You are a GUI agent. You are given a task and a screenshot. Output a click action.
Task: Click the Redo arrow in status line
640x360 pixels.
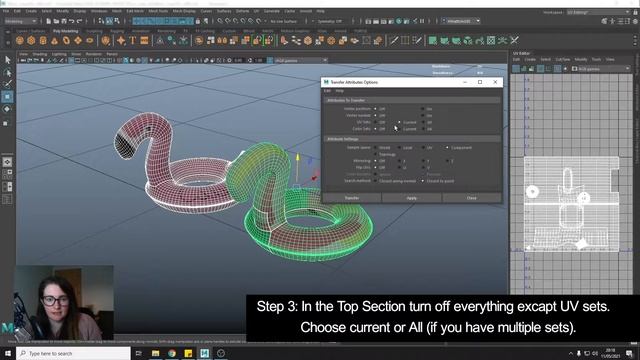click(79, 21)
